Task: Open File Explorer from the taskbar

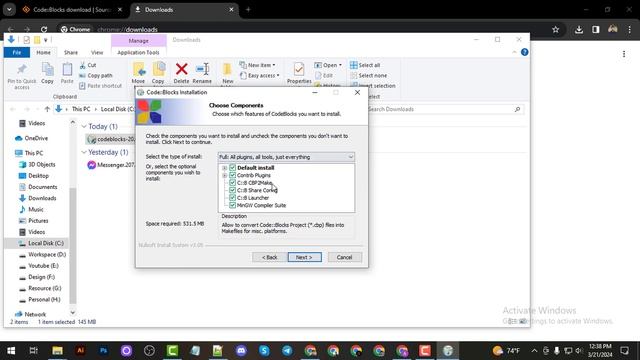Action: click(58, 351)
